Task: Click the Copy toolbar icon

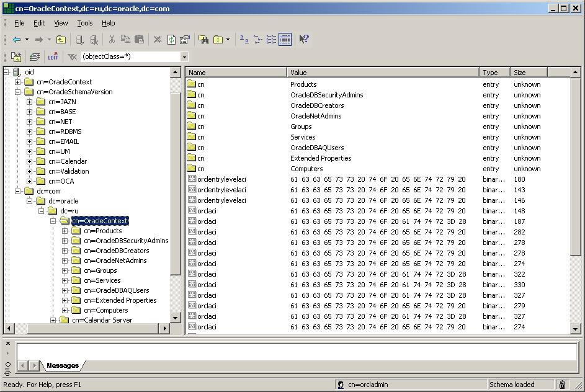Action: pos(125,39)
